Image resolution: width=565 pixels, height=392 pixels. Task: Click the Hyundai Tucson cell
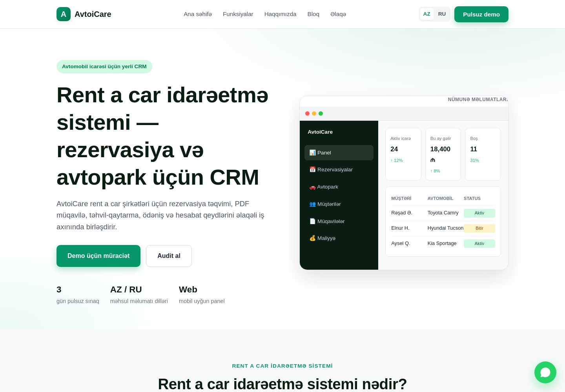coord(445,228)
